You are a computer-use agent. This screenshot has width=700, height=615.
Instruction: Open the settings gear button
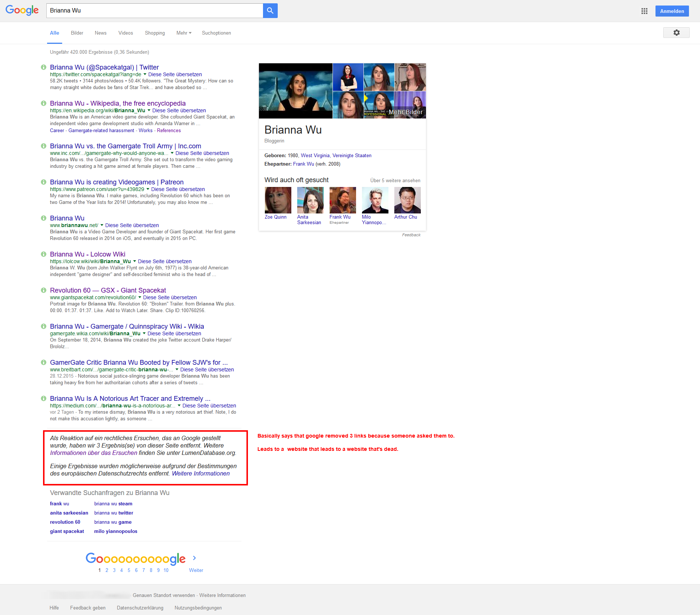coord(676,33)
